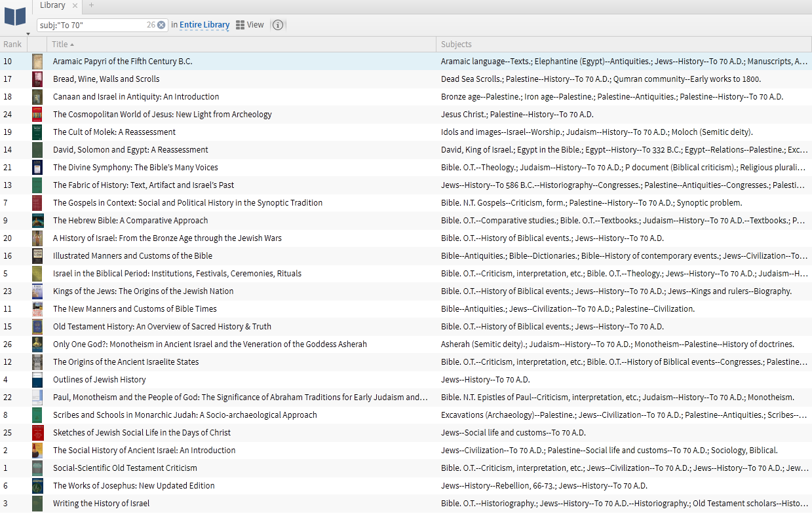The height and width of the screenshot is (518, 812).
Task: Clear the search filter text
Action: 161,25
